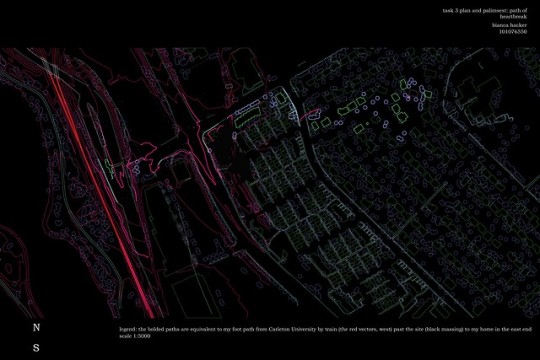Click the 'N' north compass letter
The width and height of the screenshot is (540, 360).
[36, 328]
